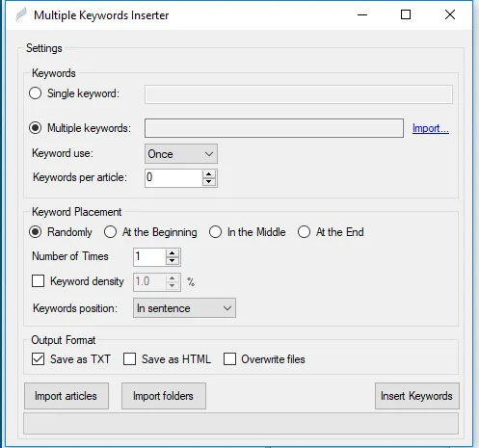The image size is (479, 448).
Task: Expand the Keywords position dropdown
Action: tap(184, 308)
